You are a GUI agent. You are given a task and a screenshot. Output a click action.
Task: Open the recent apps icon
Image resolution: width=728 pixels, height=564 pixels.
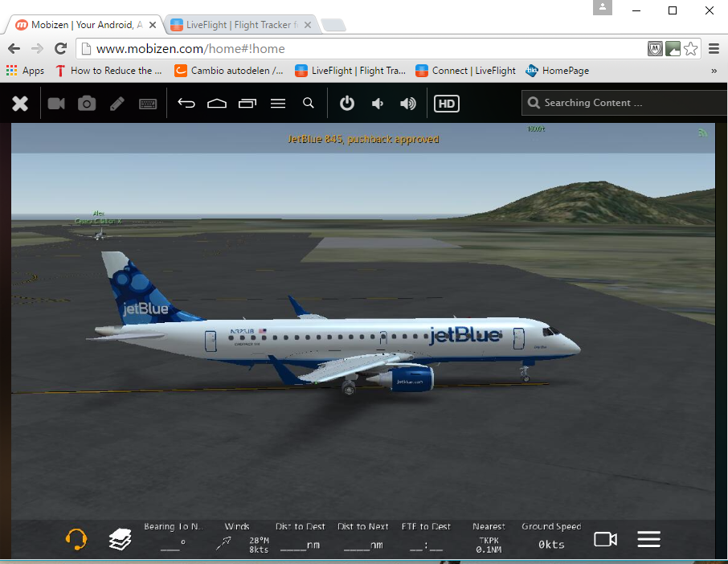pyautogui.click(x=247, y=103)
